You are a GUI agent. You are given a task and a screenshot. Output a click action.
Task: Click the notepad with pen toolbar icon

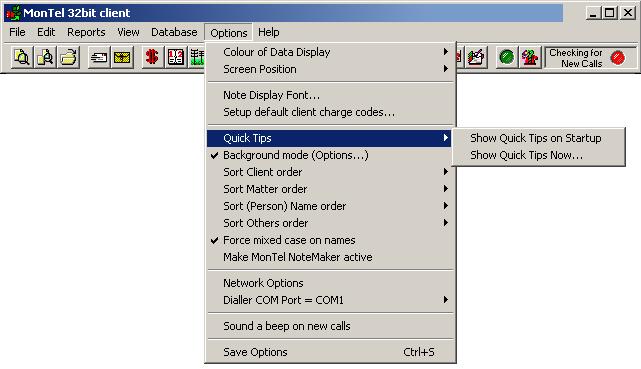pyautogui.click(x=476, y=57)
